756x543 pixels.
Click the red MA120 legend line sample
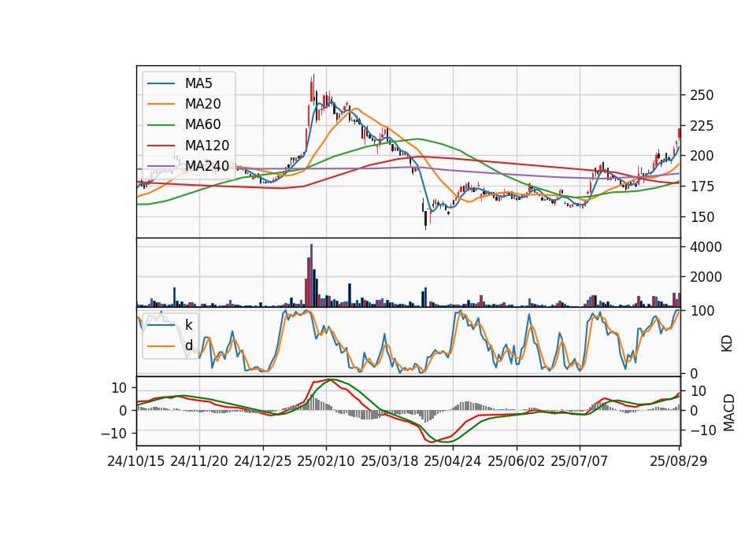pos(161,146)
